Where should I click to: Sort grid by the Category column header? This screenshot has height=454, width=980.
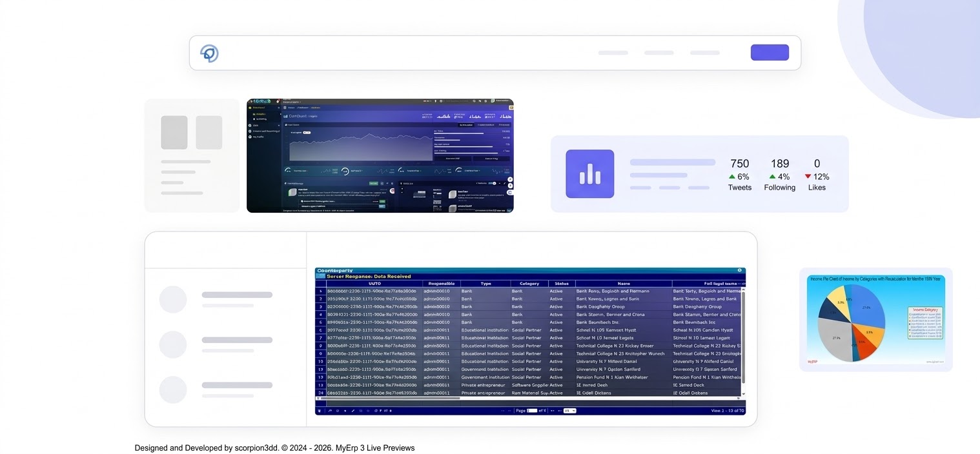[529, 283]
